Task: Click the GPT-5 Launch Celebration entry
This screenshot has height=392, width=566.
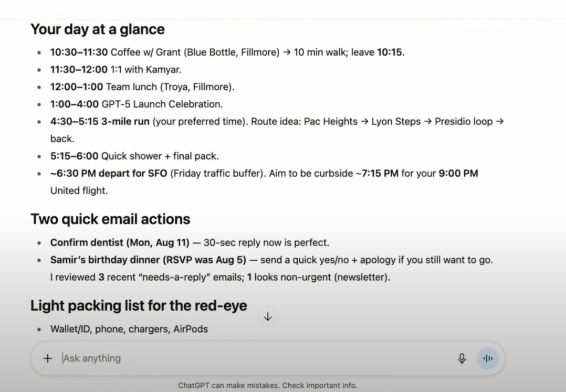Action: [137, 104]
